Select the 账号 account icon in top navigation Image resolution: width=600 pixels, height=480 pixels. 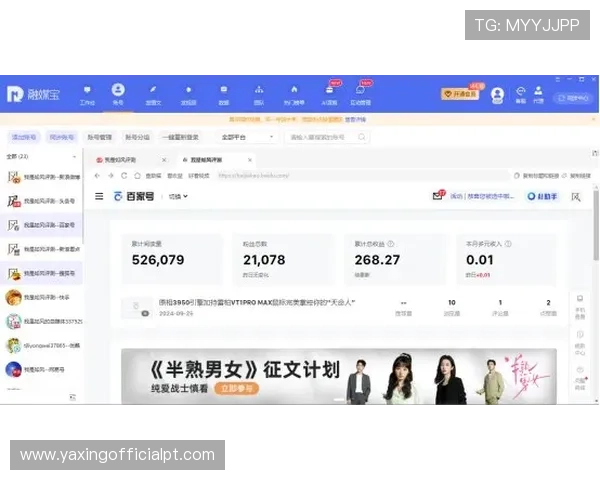tap(118, 90)
